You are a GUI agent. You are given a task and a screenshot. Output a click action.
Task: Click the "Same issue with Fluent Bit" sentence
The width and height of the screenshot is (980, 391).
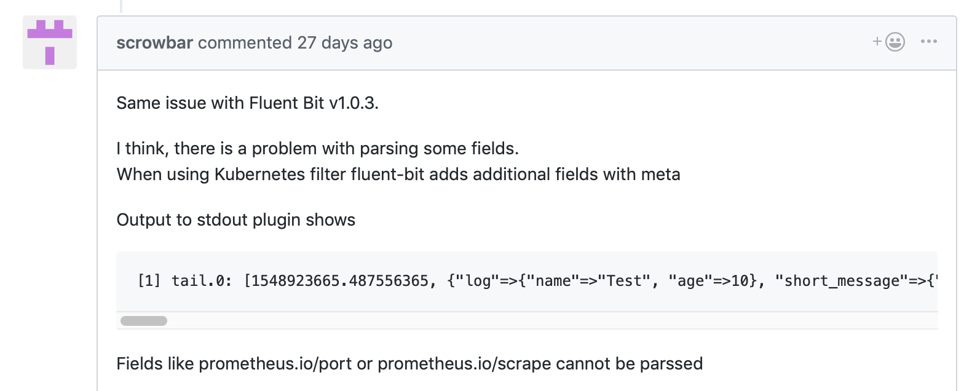click(x=247, y=103)
